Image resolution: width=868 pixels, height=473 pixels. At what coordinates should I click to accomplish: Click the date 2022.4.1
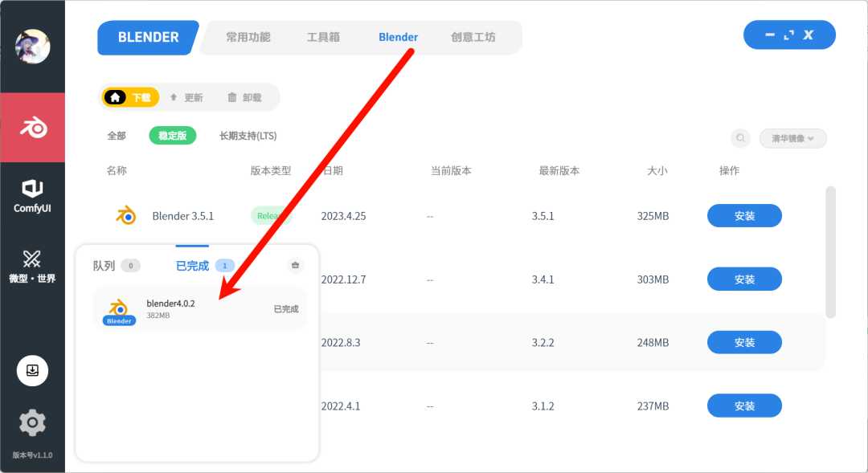click(341, 406)
